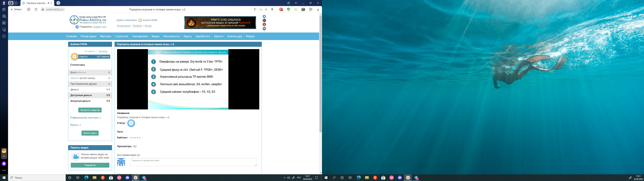Viewport: 644px width, 181px height.
Task: Rate the video with the fifth star
Action: pyautogui.click(x=140, y=138)
